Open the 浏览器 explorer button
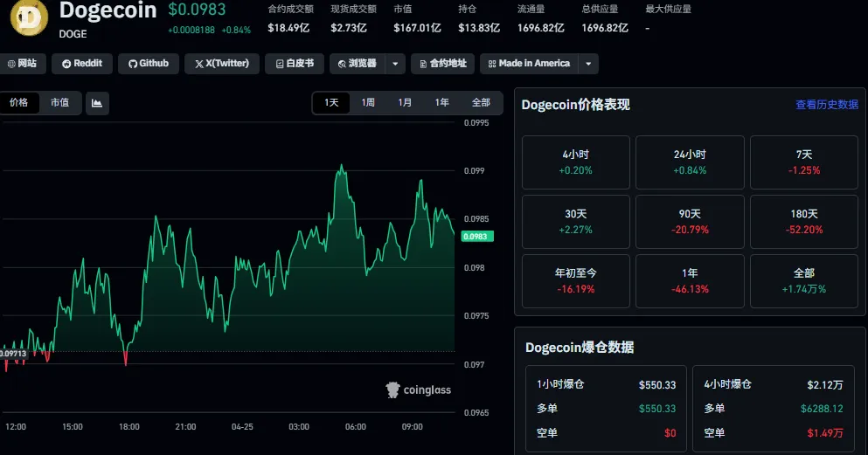Image resolution: width=868 pixels, height=455 pixels. [357, 64]
